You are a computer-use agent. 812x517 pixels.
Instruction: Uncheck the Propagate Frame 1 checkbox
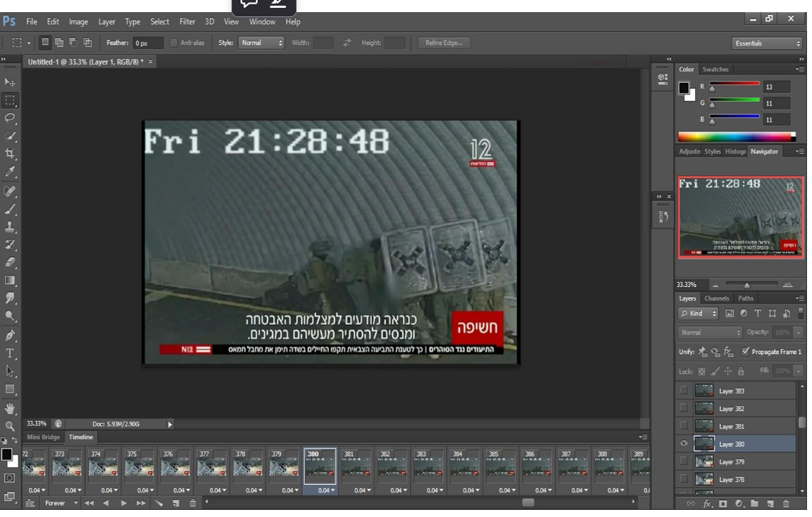click(x=746, y=352)
